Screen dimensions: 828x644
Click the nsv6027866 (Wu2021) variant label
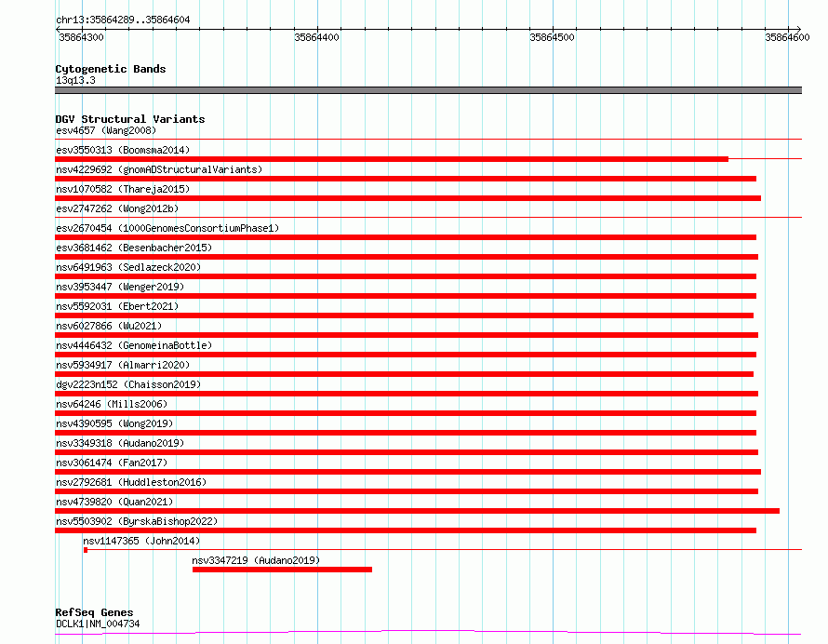pos(109,326)
